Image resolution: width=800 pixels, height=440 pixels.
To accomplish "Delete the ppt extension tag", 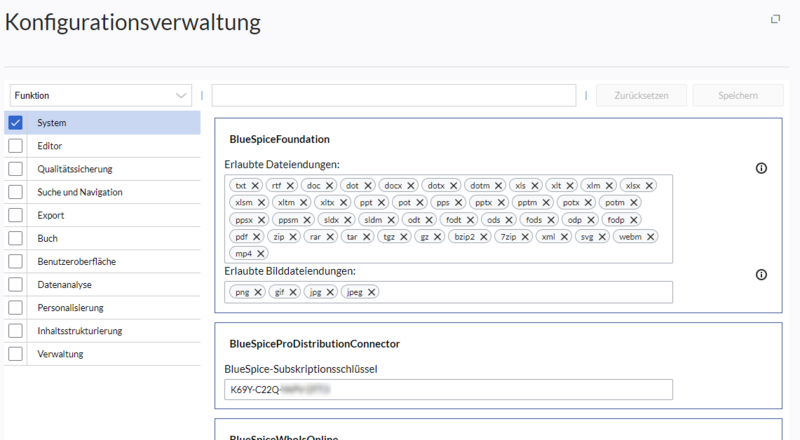I will click(381, 203).
